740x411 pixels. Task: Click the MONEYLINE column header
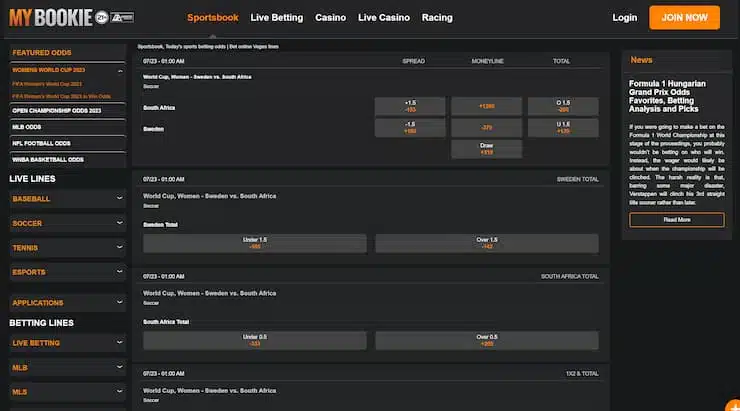coord(488,61)
